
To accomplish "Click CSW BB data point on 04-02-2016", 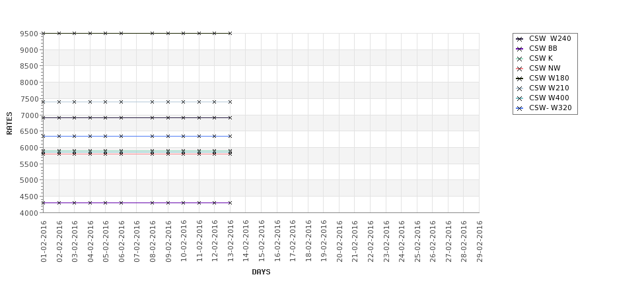I will [90, 203].
